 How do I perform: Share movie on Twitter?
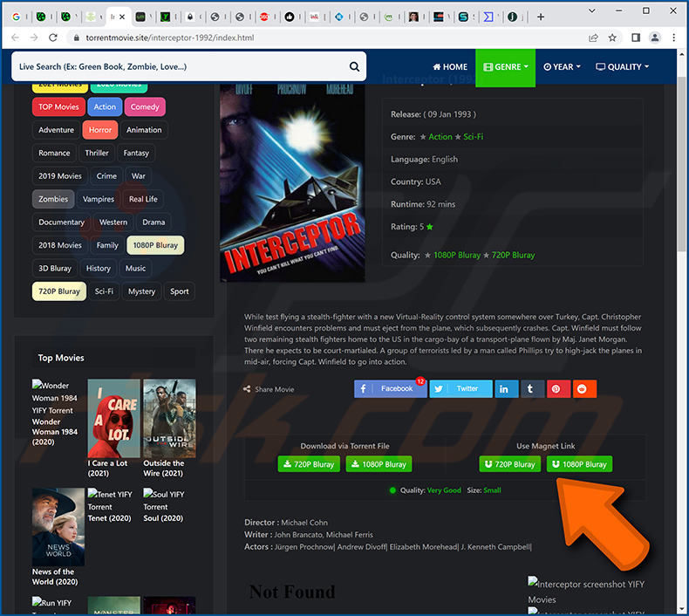pyautogui.click(x=460, y=388)
